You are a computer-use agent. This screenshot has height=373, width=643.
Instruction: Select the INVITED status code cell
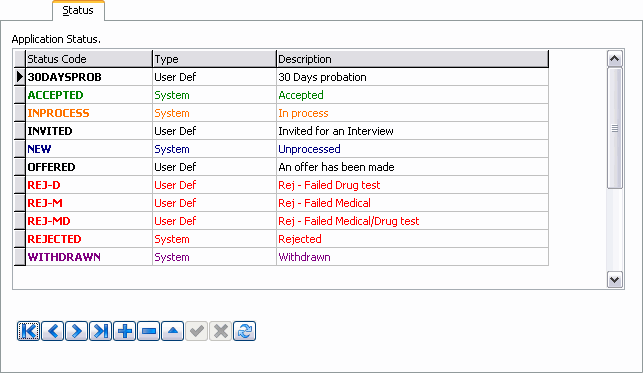click(x=89, y=131)
